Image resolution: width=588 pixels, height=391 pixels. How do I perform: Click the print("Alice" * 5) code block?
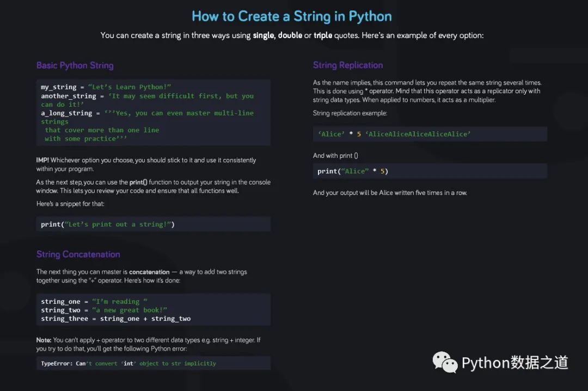point(430,170)
